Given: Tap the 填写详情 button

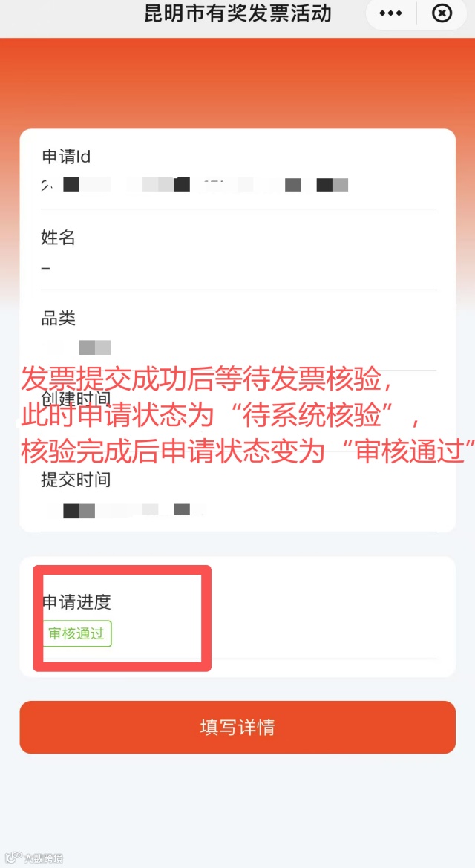Looking at the screenshot, I should (237, 727).
